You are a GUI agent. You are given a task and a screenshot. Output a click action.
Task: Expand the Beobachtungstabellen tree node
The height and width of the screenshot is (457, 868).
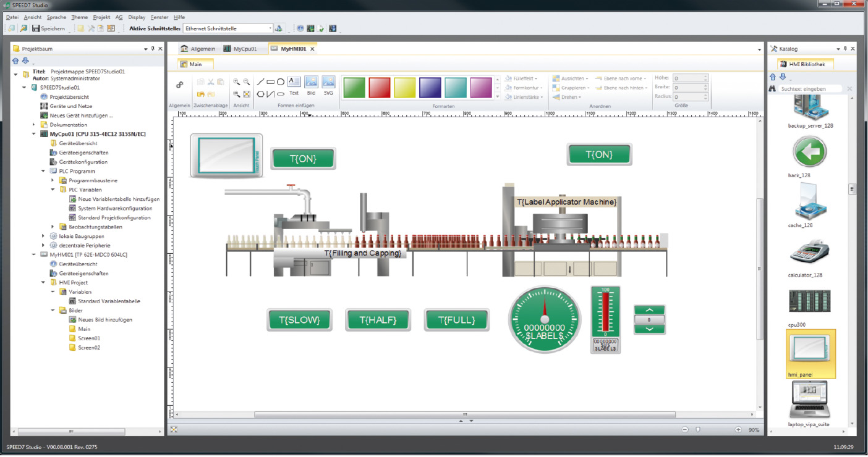53,227
